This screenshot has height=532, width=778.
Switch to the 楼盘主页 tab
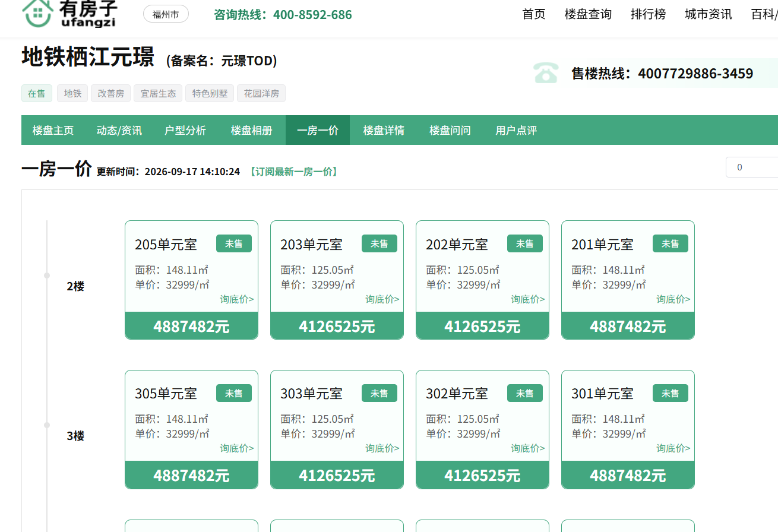point(53,130)
